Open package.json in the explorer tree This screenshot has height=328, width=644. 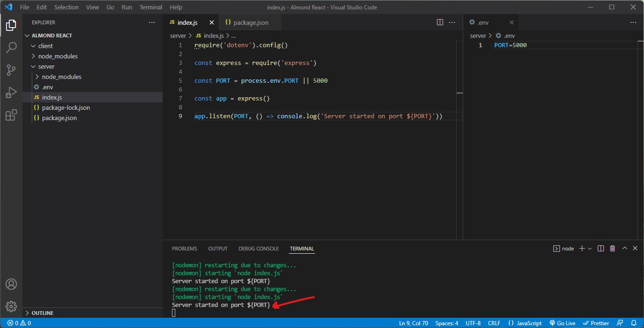click(93, 118)
